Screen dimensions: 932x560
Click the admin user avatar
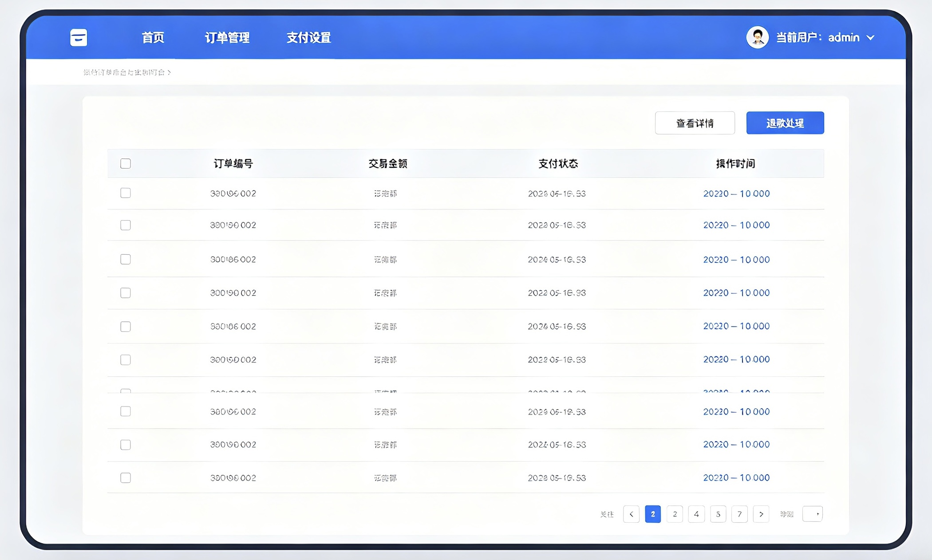[757, 37]
